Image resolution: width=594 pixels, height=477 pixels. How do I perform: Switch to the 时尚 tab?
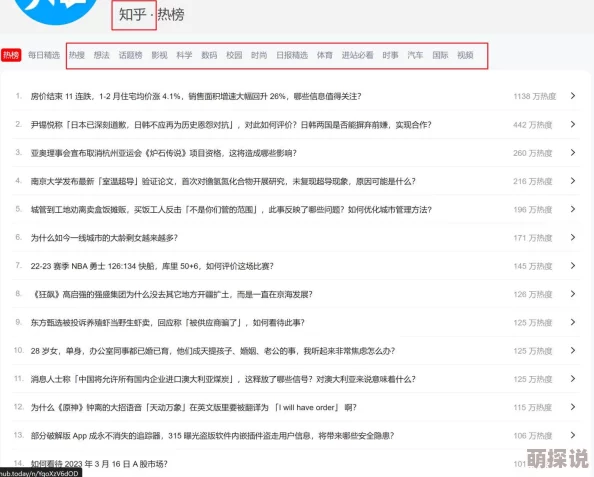259,55
